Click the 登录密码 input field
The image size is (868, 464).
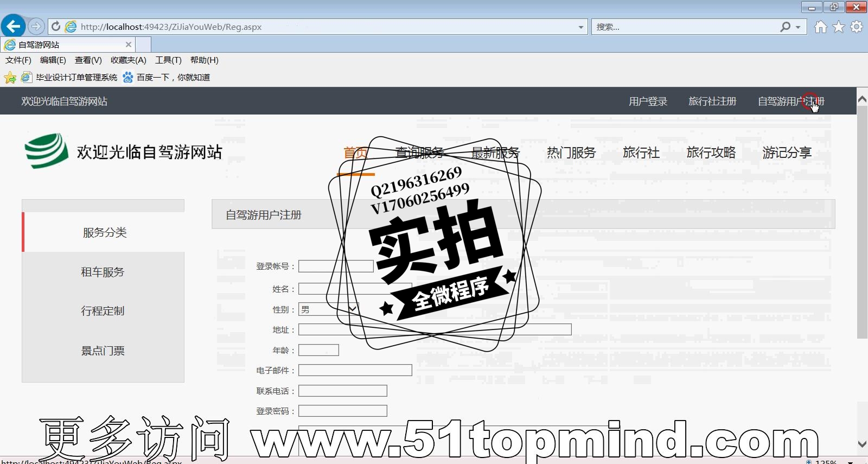[343, 411]
